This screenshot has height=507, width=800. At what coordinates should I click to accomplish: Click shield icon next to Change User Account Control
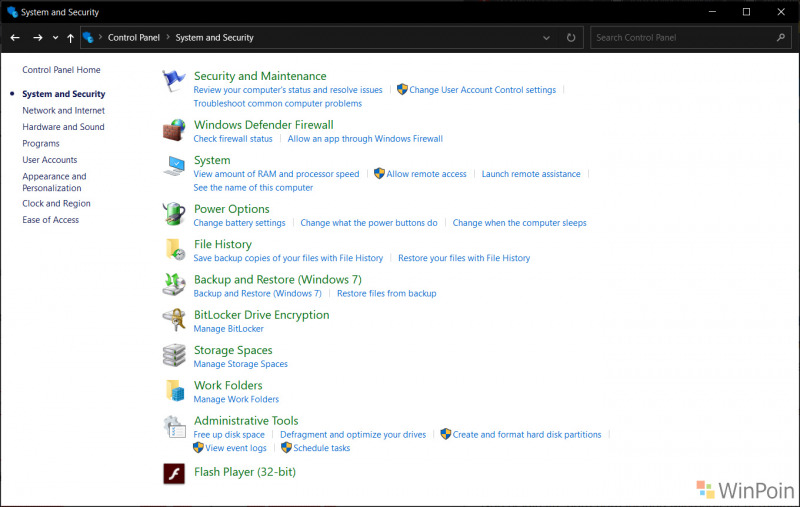[402, 89]
